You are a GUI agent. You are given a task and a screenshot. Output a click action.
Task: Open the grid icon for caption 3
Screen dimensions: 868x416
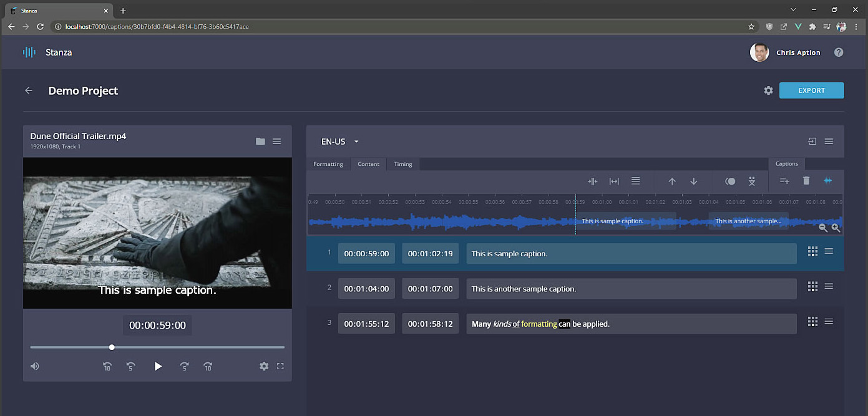pos(812,321)
